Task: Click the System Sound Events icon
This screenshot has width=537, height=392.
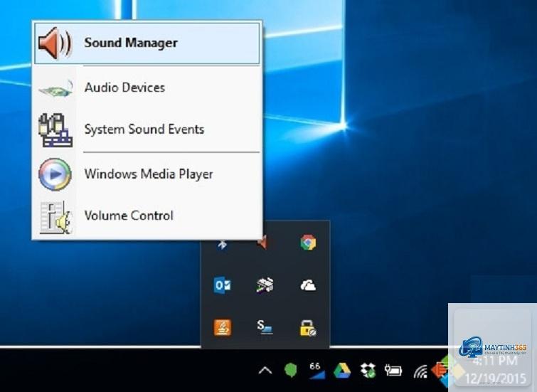Action: pyautogui.click(x=55, y=130)
